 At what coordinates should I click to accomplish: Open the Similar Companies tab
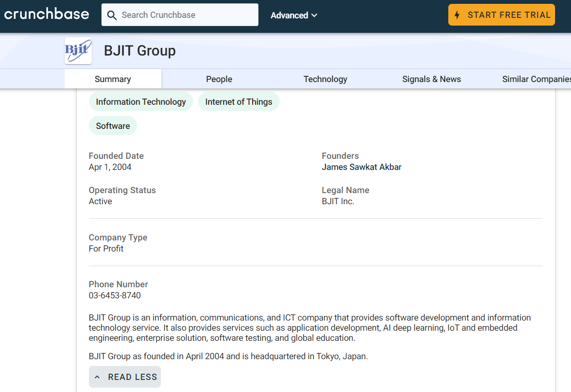[536, 79]
